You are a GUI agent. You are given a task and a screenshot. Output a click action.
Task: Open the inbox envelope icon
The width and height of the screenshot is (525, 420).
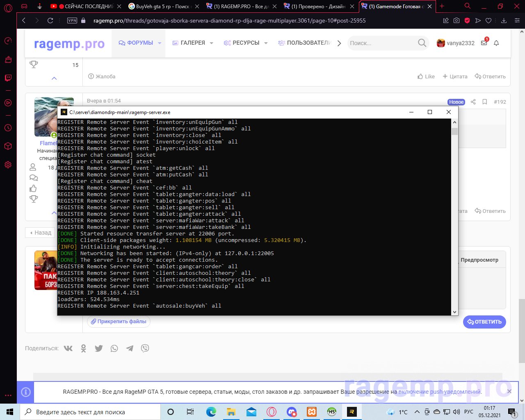(x=484, y=43)
